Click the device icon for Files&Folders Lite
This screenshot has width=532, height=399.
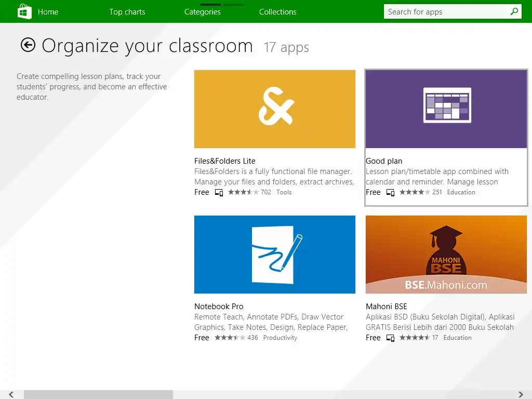219,193
